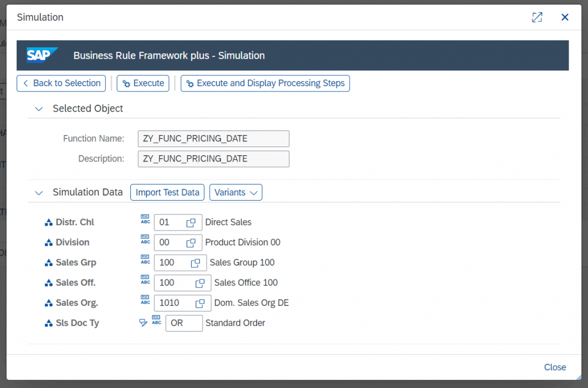Click the data object icon beside Sales Grp
The image size is (588, 388).
click(48, 263)
